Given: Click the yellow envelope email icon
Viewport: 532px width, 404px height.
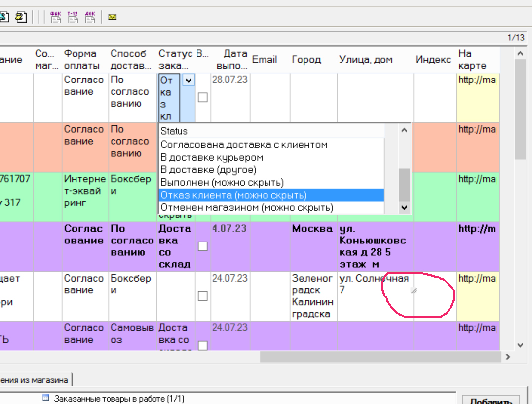Looking at the screenshot, I should click(x=113, y=17).
